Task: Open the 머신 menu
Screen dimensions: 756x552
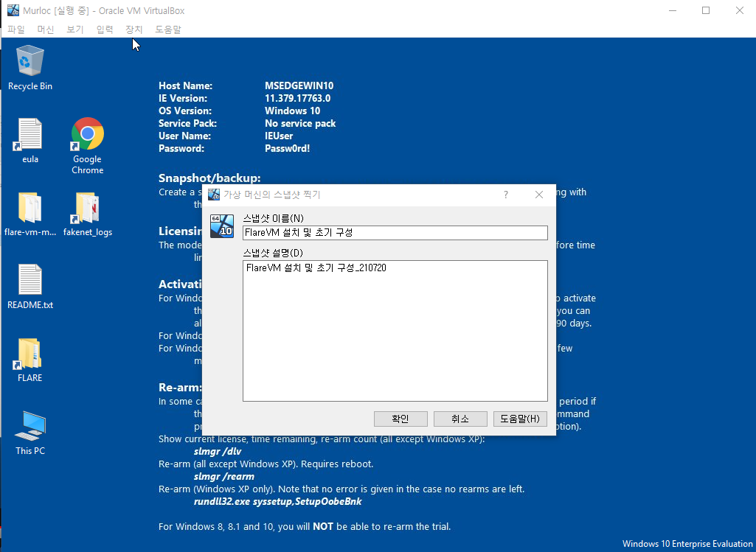Action: tap(45, 29)
